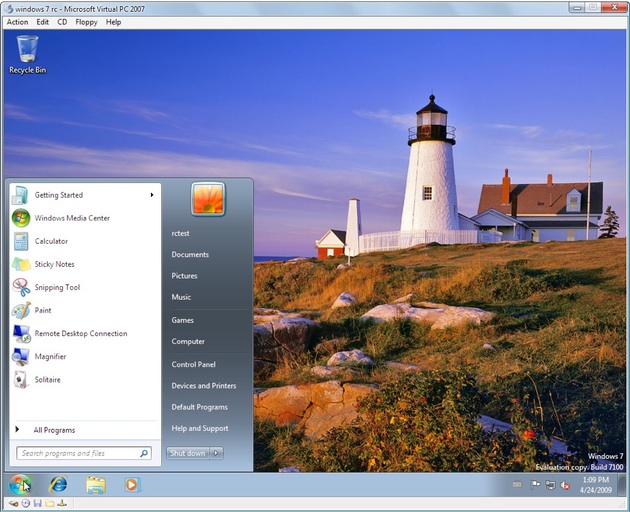This screenshot has height=512, width=630.
Task: Expand the Getting Started submenu arrow
Action: tap(152, 195)
